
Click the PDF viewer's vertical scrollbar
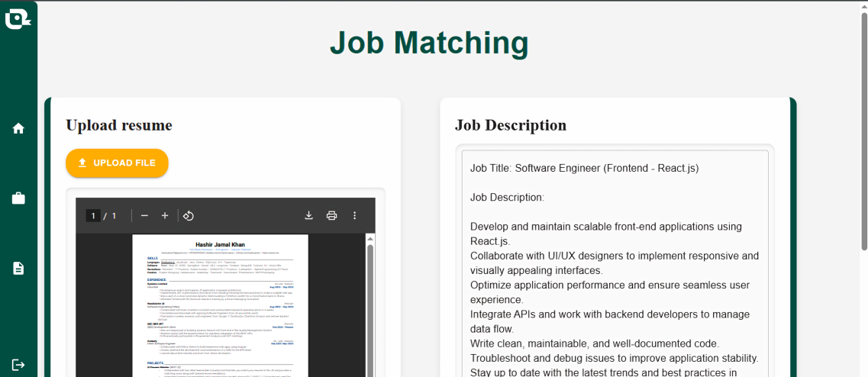(x=370, y=305)
